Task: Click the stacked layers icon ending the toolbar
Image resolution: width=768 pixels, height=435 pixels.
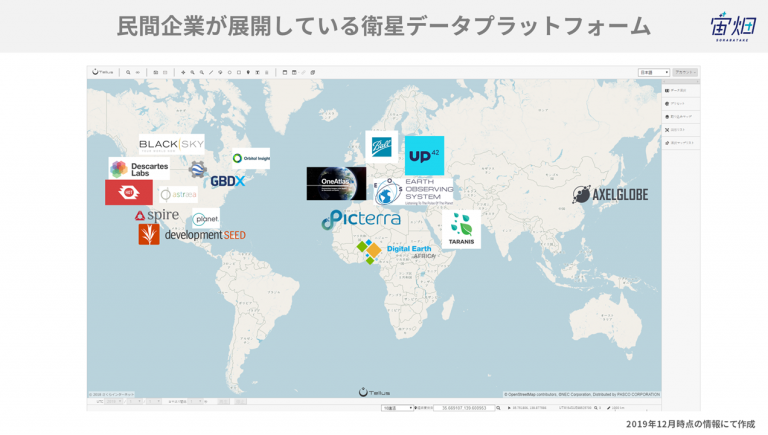Action: pyautogui.click(x=312, y=72)
